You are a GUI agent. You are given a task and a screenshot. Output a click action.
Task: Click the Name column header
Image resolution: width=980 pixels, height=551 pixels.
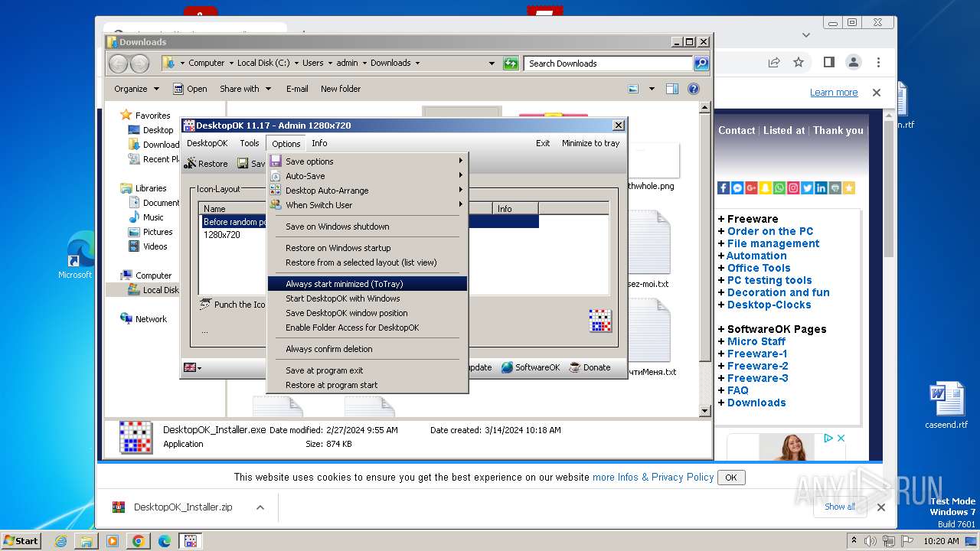coord(233,208)
